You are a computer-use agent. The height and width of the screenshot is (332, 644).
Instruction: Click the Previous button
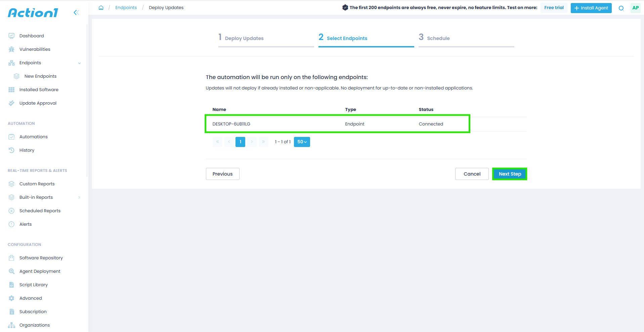click(x=222, y=174)
